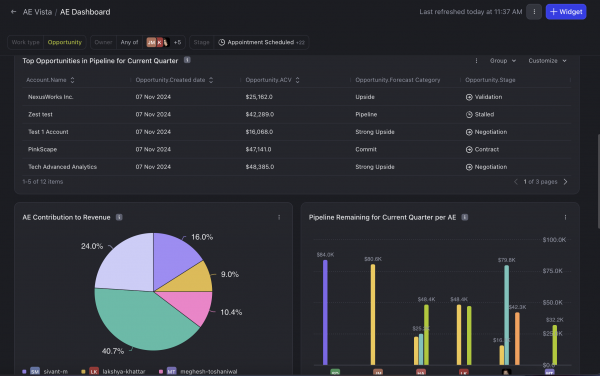The height and width of the screenshot is (376, 600).
Task: Open Top Opportunities widget three-dot menu
Action: coord(476,60)
